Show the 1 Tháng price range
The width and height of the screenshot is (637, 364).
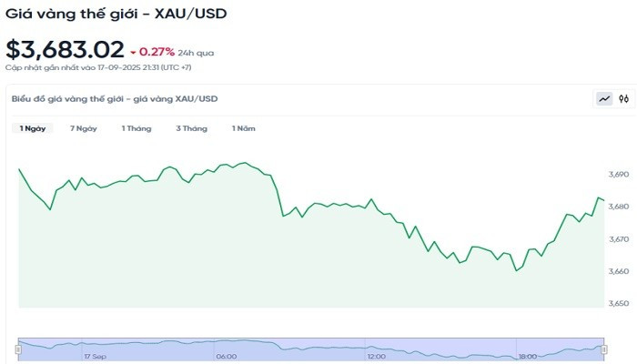(x=136, y=128)
